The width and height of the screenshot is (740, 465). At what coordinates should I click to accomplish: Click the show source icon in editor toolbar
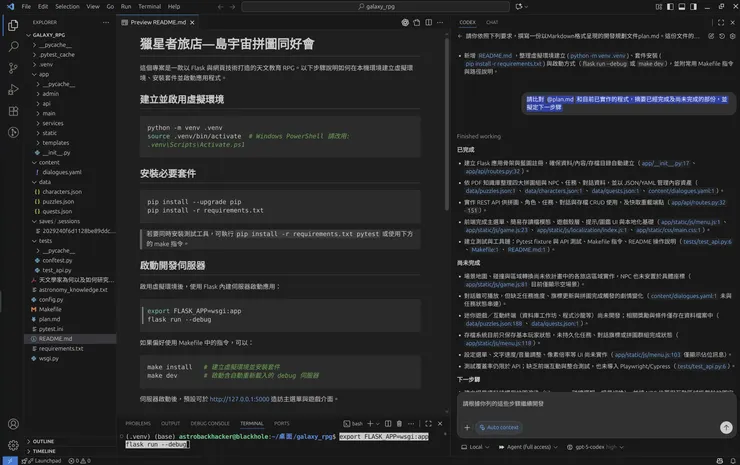pyautogui.click(x=417, y=22)
